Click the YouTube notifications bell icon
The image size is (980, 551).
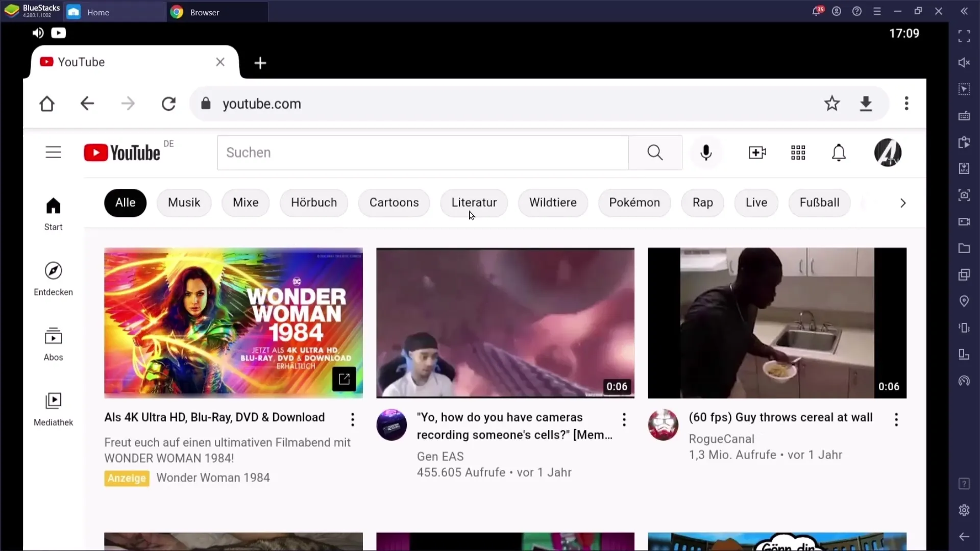point(839,152)
